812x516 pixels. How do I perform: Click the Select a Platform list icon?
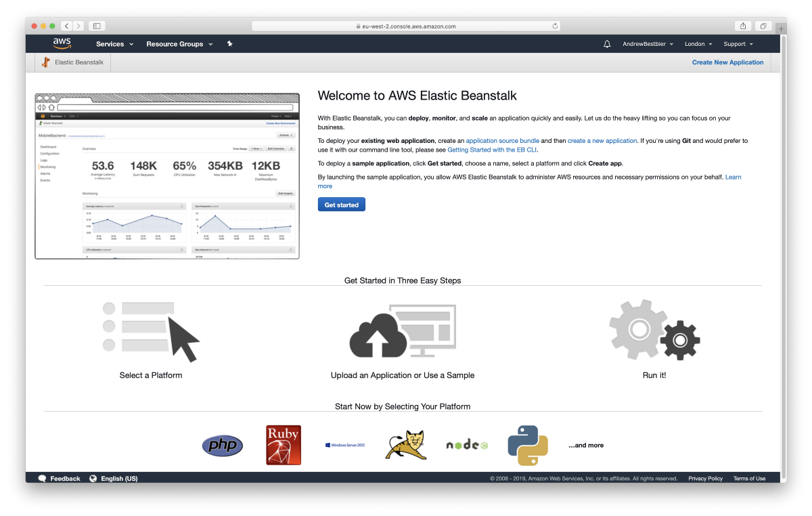coord(151,331)
